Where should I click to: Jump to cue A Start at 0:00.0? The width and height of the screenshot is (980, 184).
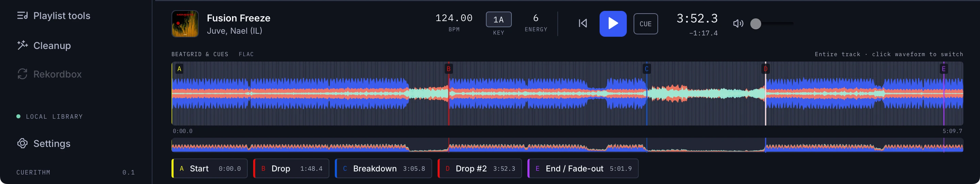tap(210, 168)
